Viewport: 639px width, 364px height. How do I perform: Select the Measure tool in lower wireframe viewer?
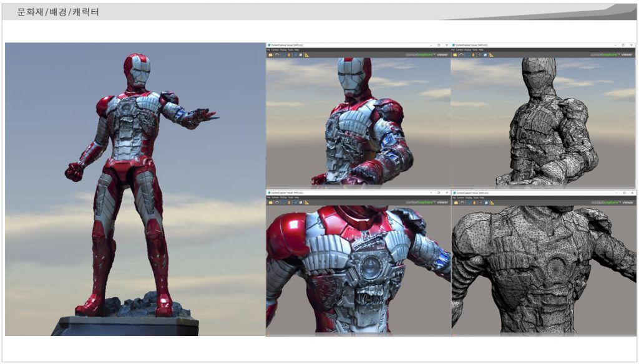[x=492, y=203]
